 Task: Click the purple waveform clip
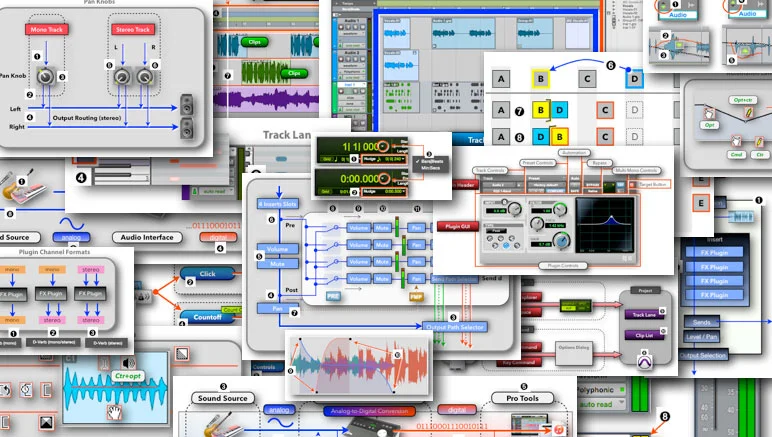tap(266, 101)
